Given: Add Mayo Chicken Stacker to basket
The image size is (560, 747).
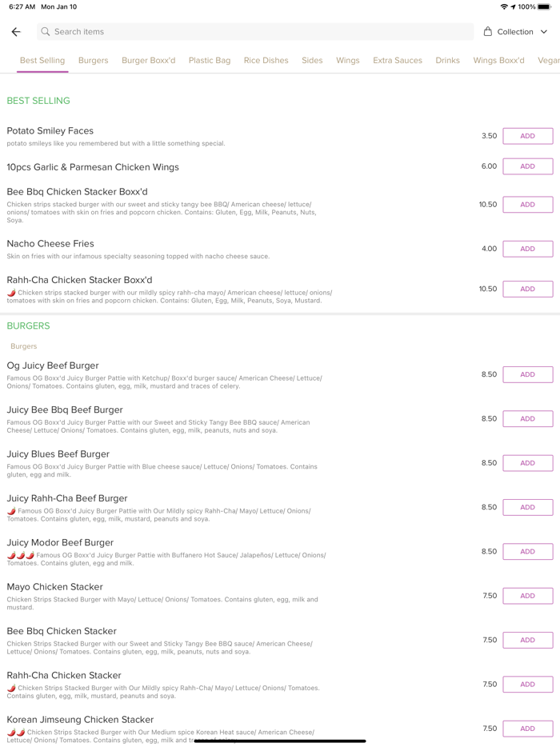Looking at the screenshot, I should 527,596.
